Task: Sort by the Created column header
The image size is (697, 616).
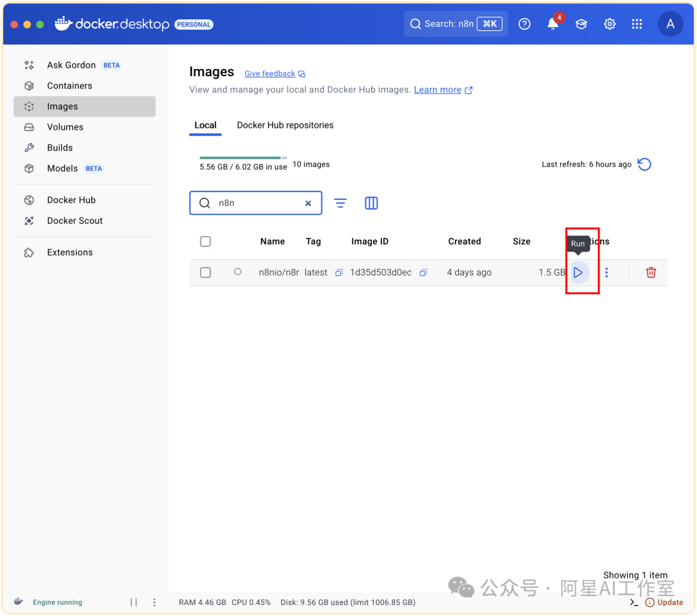Action: (465, 241)
